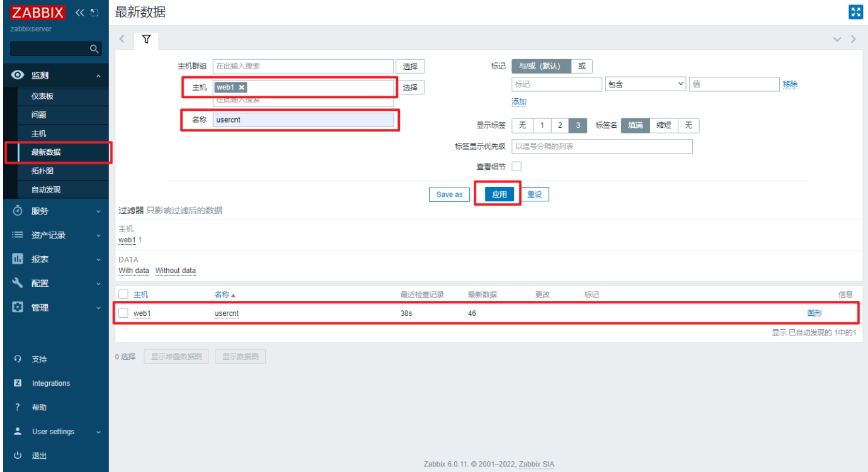Click the power icon to log out (退出)
The height and width of the screenshot is (472, 868).
[18, 455]
